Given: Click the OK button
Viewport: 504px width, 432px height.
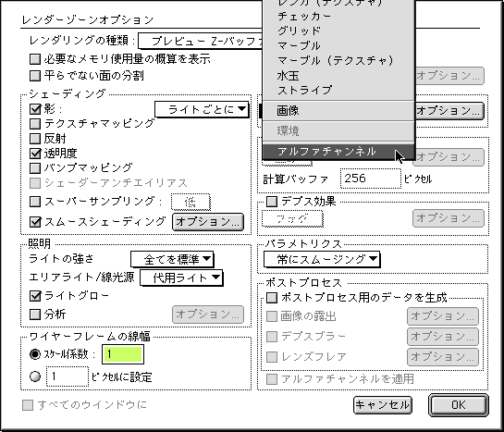Looking at the screenshot, I should point(459,405).
